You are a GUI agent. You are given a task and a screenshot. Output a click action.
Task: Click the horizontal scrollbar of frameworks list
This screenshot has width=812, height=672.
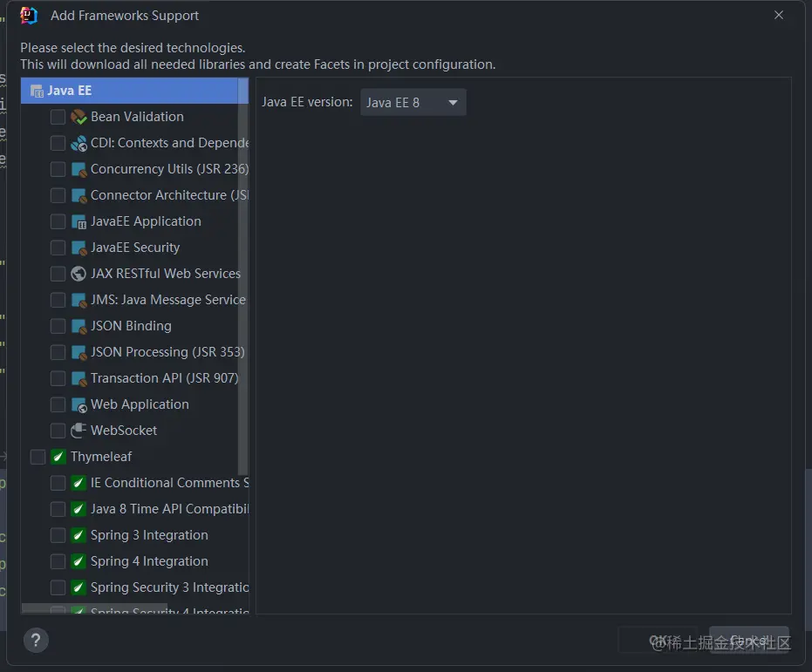(94, 608)
